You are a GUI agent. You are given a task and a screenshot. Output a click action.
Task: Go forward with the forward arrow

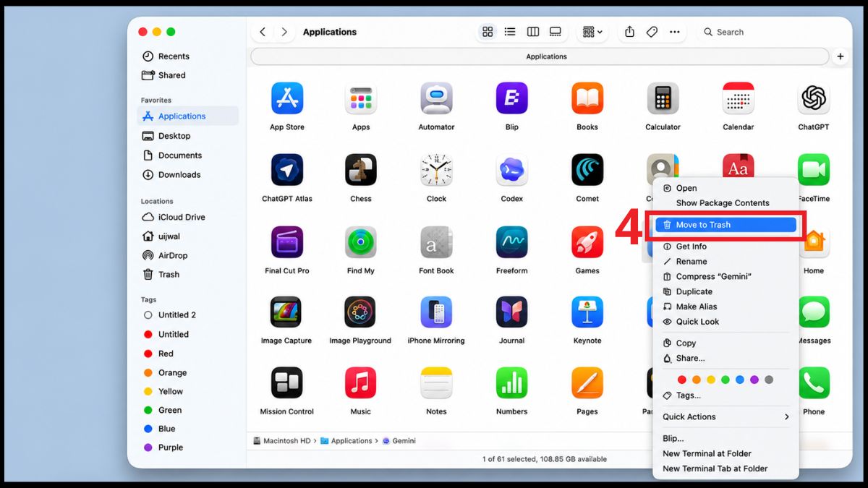point(284,32)
